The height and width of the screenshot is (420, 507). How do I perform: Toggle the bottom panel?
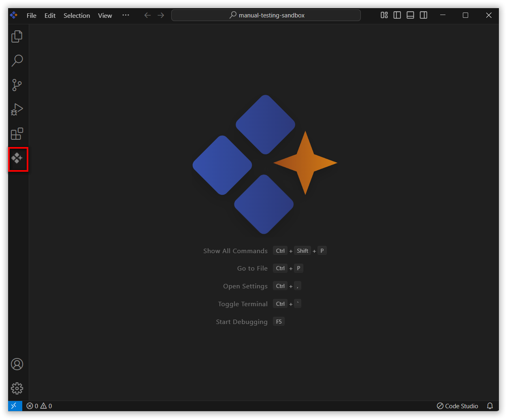click(410, 15)
